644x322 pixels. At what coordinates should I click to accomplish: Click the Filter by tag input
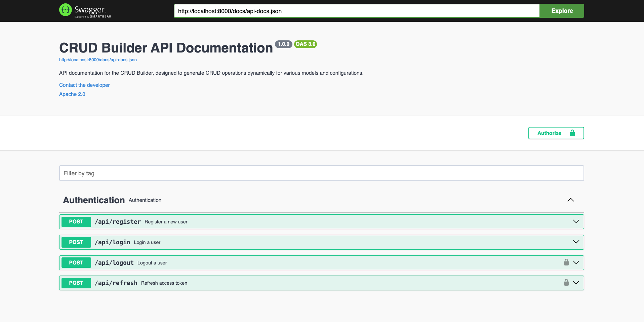coord(321,173)
